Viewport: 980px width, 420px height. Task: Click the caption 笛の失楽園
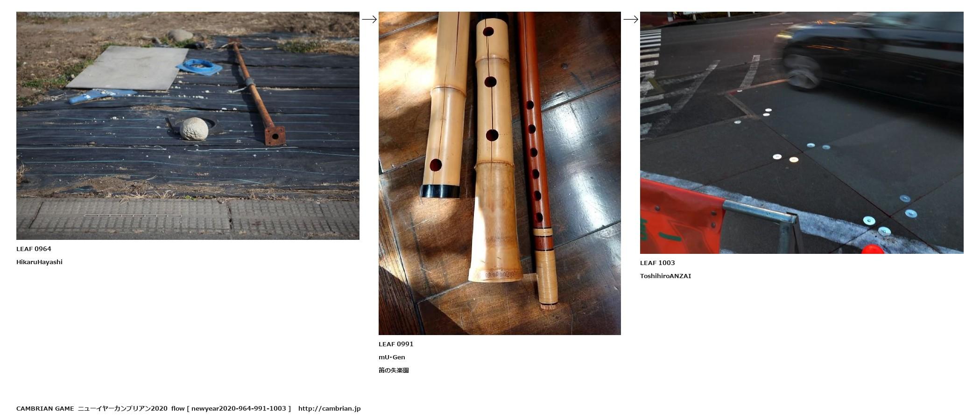click(x=394, y=370)
